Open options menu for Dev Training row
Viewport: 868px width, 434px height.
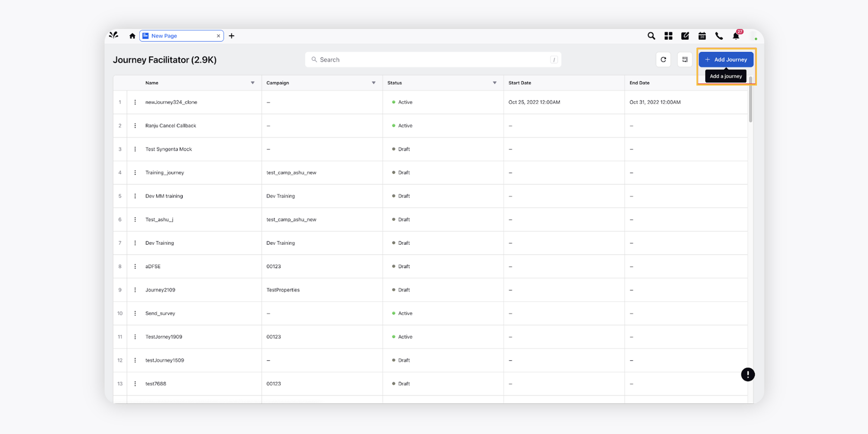pos(135,243)
